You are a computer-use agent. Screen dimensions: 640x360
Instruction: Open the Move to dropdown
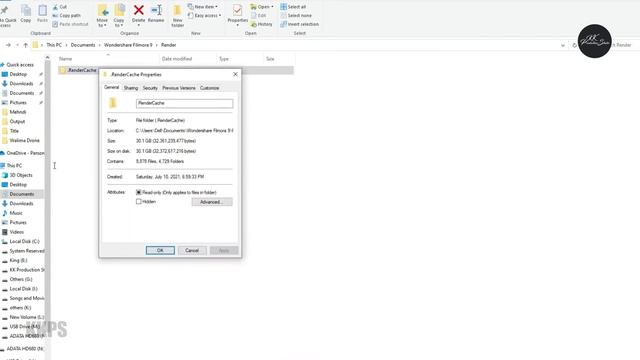102,17
